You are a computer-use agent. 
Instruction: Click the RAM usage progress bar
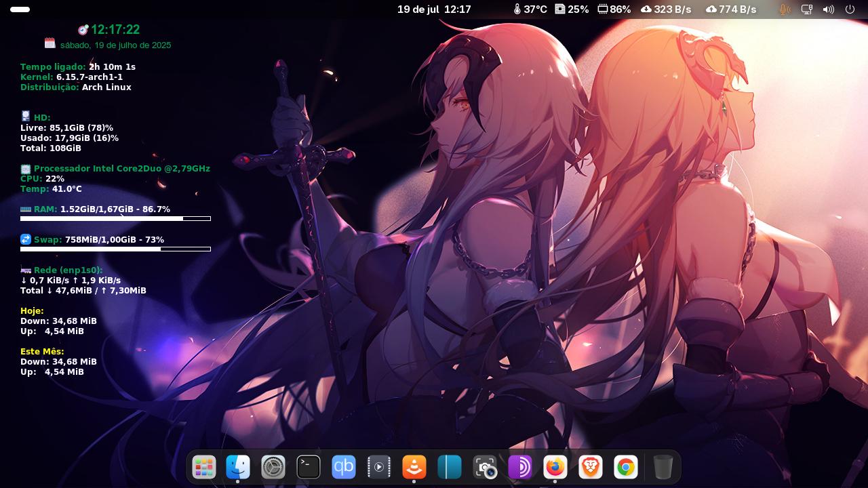(115, 219)
